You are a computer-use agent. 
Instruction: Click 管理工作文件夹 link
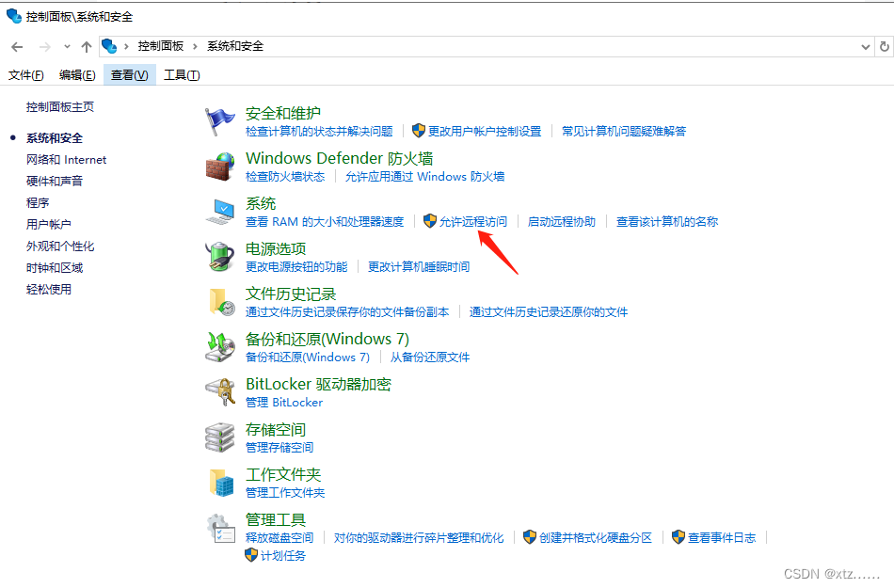click(285, 492)
